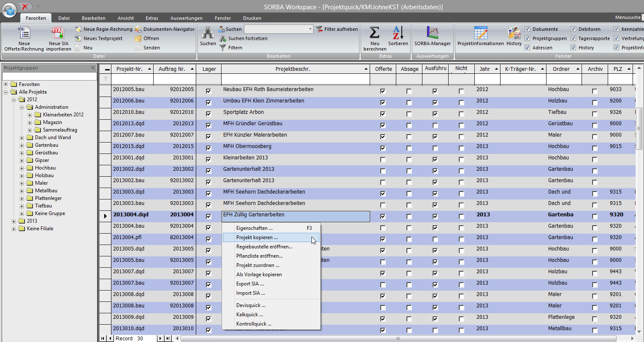Sort by Auftrag Nr. column header
644x342 pixels.
pos(175,69)
